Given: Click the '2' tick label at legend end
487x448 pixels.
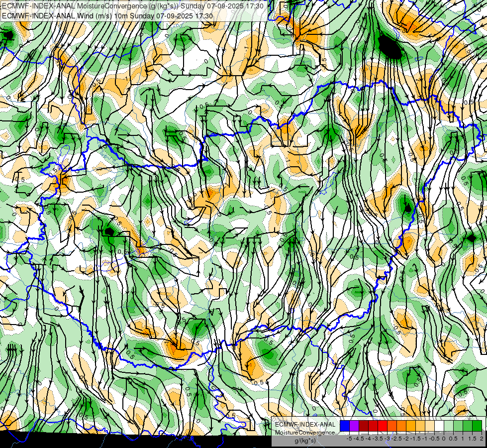Looking at the screenshot, I should [x=482, y=439].
